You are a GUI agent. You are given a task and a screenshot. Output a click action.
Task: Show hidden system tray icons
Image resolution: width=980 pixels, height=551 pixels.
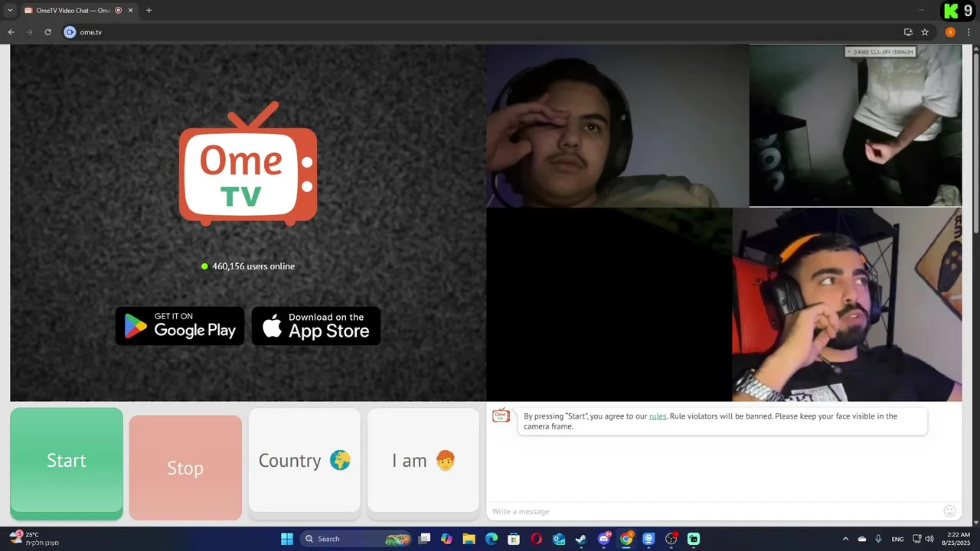click(845, 539)
